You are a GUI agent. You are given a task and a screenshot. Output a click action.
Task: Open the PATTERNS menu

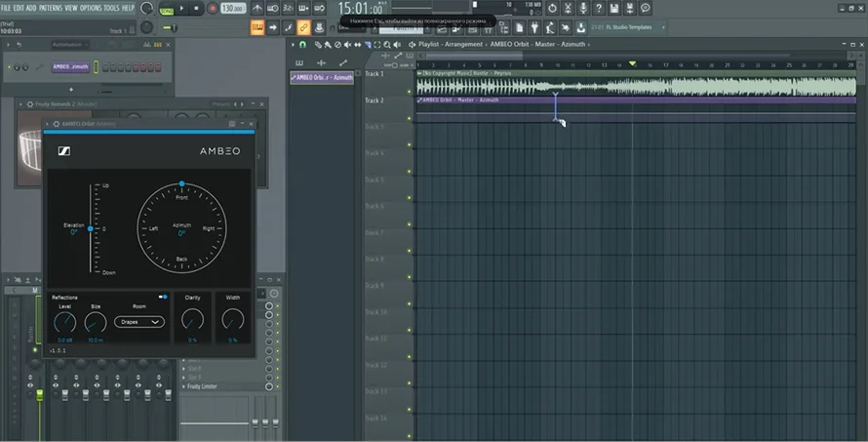50,8
